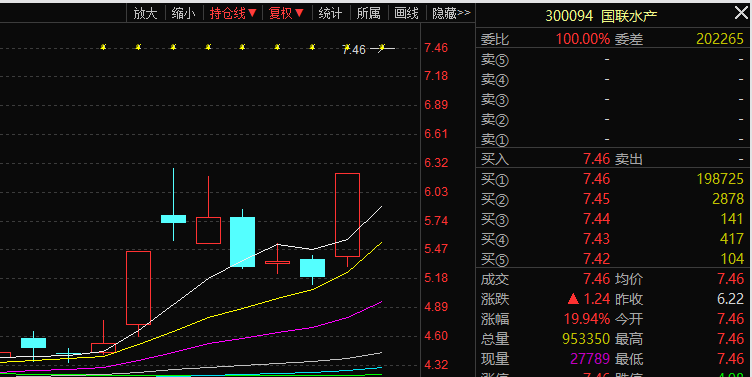Image resolution: width=752 pixels, height=377 pixels.
Task: Click the 委比 100.00% value
Action: pos(583,39)
